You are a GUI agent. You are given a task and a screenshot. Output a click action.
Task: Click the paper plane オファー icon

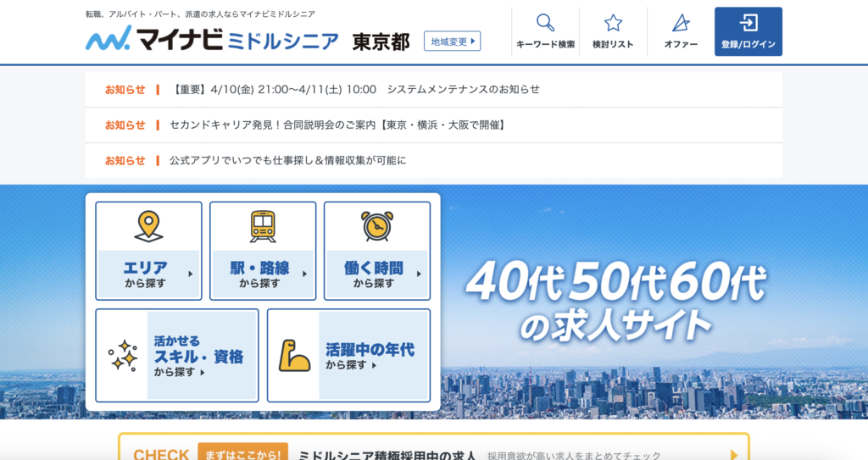coord(680,23)
